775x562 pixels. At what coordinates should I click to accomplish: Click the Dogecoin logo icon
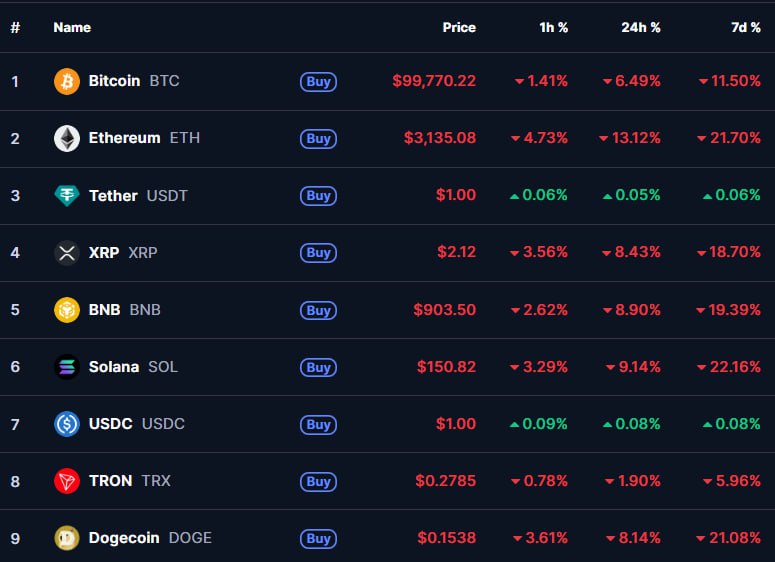click(67, 538)
